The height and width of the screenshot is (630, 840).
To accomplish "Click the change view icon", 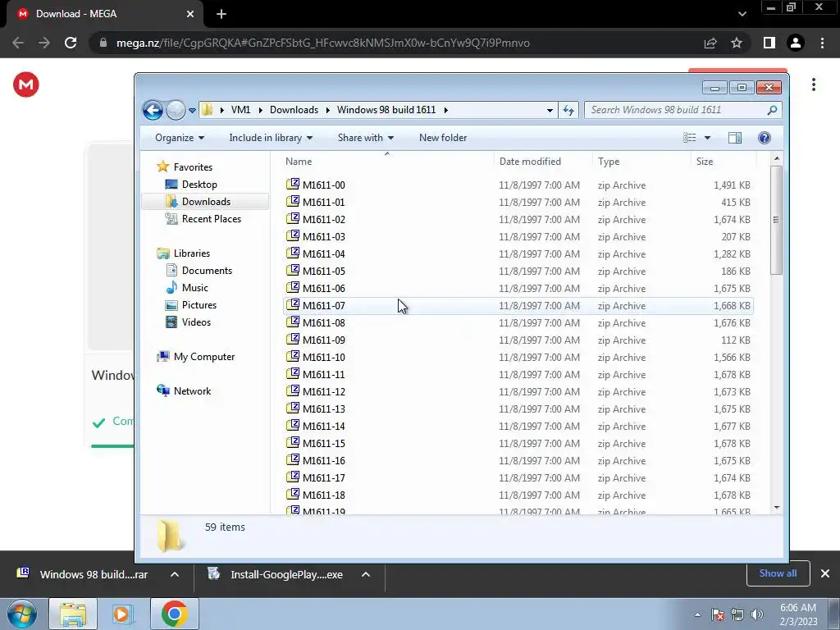I will click(x=689, y=138).
